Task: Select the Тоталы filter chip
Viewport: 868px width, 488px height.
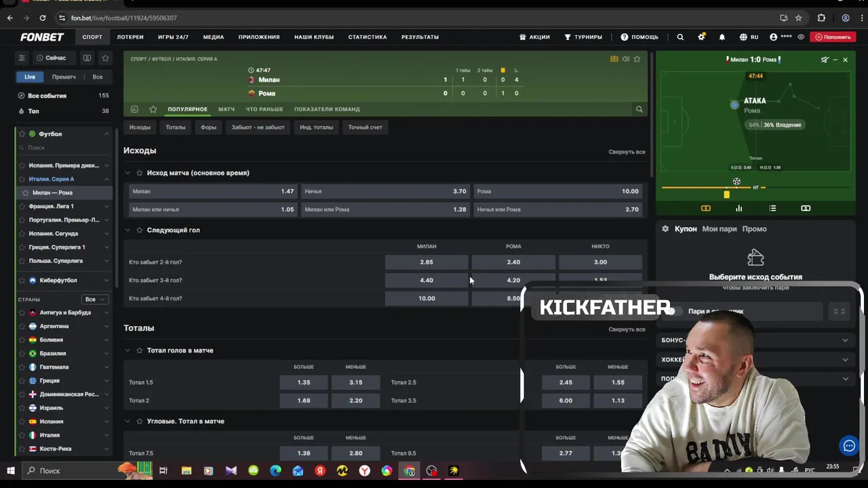Action: click(176, 127)
